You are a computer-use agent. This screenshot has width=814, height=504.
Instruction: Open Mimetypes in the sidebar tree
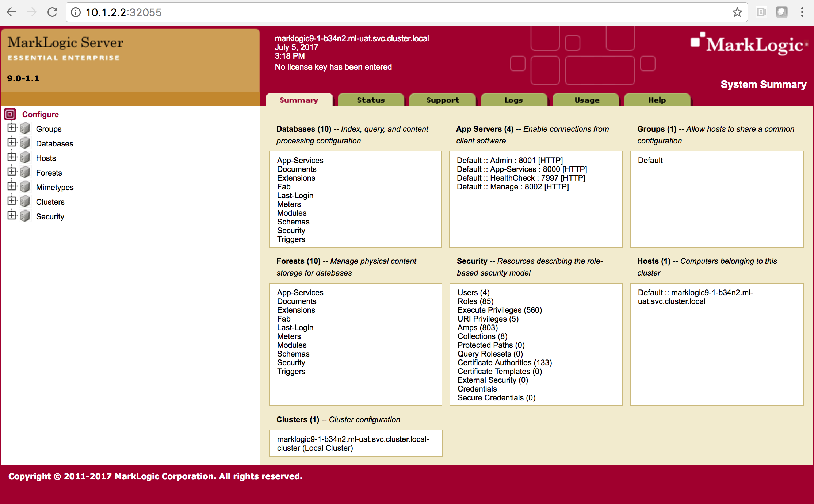[x=55, y=187]
